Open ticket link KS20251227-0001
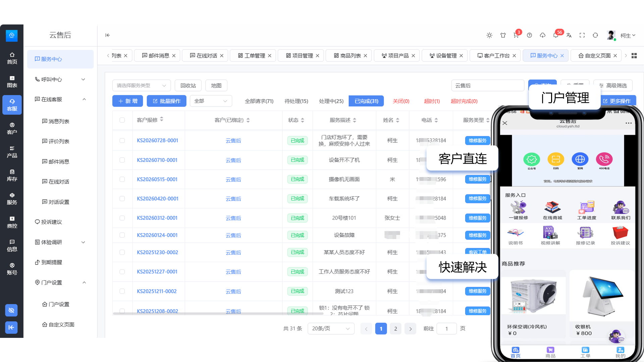The height and width of the screenshot is (362, 644). coord(157,271)
